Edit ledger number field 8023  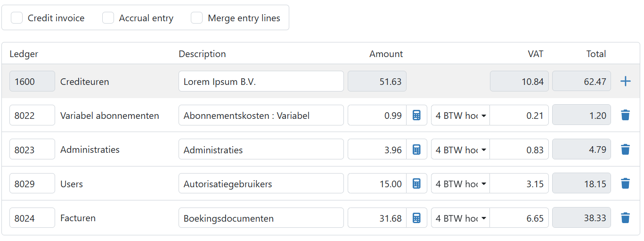click(32, 150)
